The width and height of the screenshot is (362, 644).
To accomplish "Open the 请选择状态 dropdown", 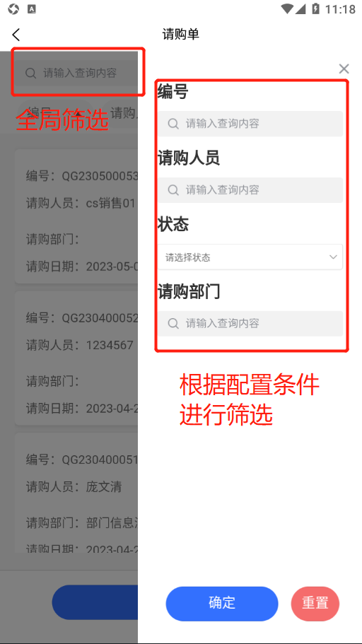I will [250, 257].
